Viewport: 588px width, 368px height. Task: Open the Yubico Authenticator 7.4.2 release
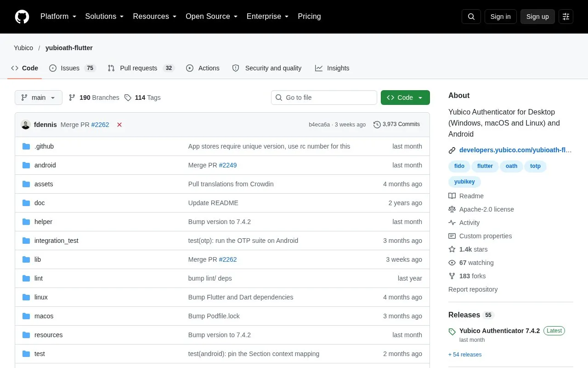pyautogui.click(x=499, y=331)
